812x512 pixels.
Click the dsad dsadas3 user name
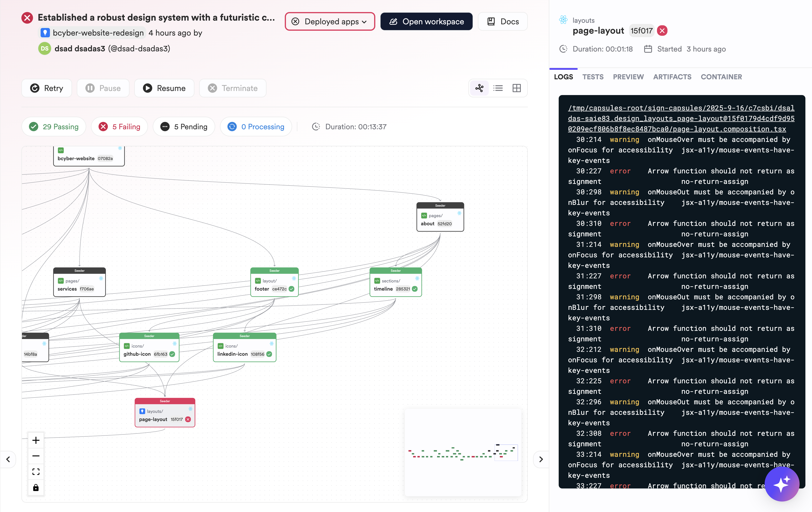(80, 49)
